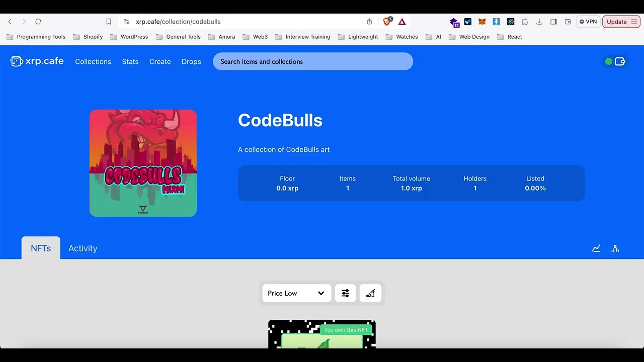
Task: Click the green connection status dot
Action: pyautogui.click(x=609, y=61)
